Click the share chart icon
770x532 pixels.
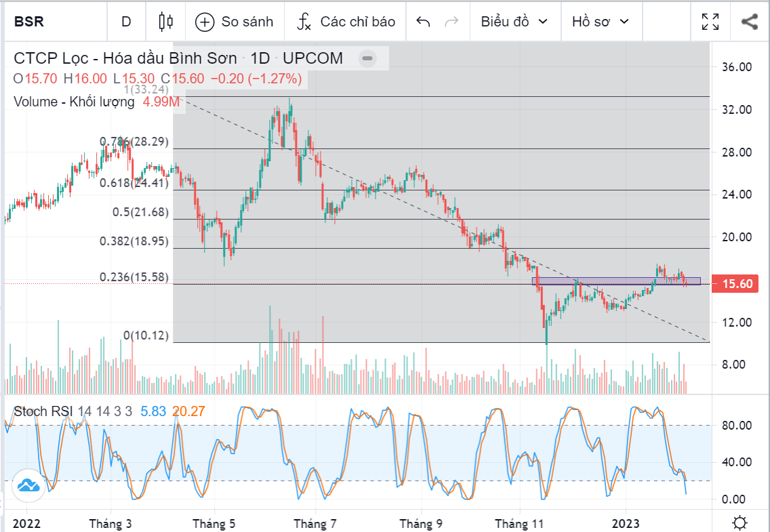click(749, 22)
